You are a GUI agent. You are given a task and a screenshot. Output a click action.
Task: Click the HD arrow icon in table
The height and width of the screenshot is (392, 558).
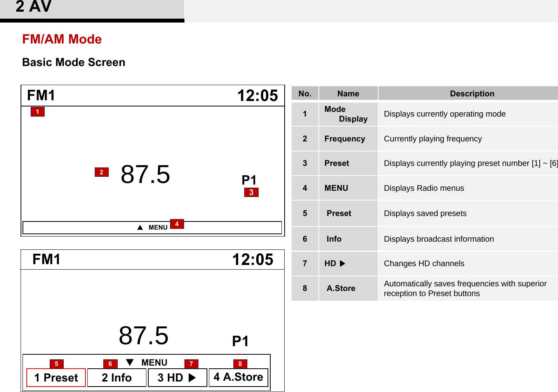point(342,263)
